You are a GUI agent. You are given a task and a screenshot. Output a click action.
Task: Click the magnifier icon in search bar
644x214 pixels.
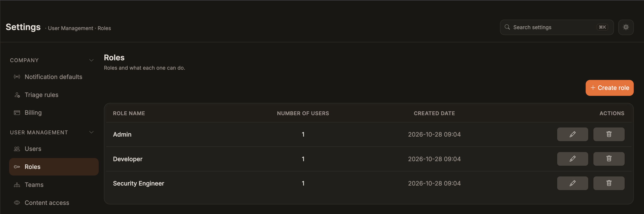point(507,27)
